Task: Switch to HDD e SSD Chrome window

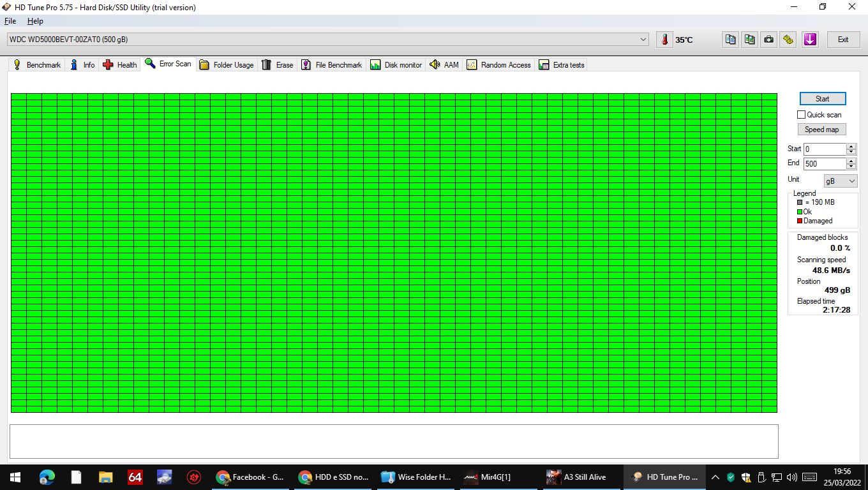Action: (x=333, y=477)
